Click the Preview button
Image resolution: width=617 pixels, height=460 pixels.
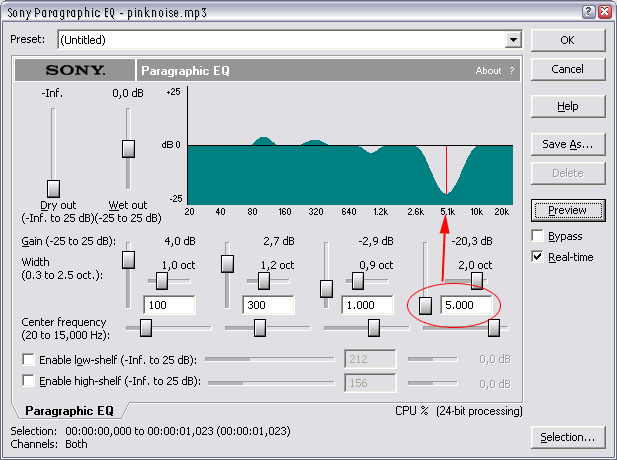coord(567,210)
